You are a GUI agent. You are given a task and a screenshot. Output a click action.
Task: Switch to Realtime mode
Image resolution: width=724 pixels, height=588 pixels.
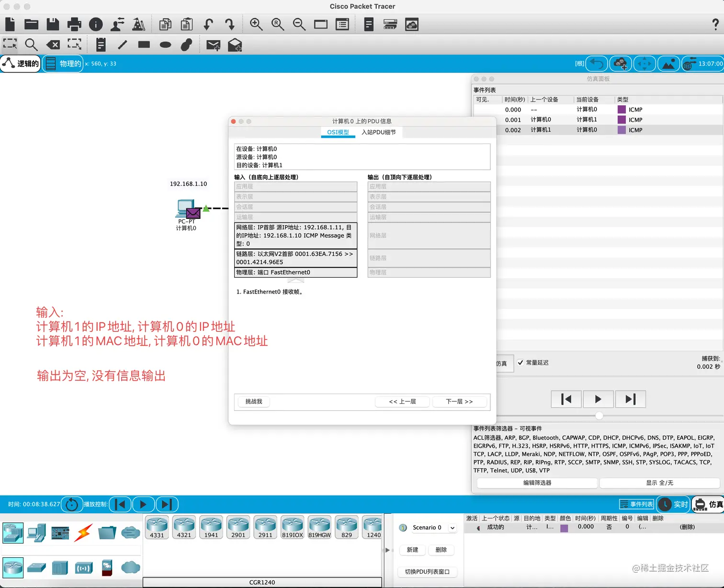click(673, 504)
